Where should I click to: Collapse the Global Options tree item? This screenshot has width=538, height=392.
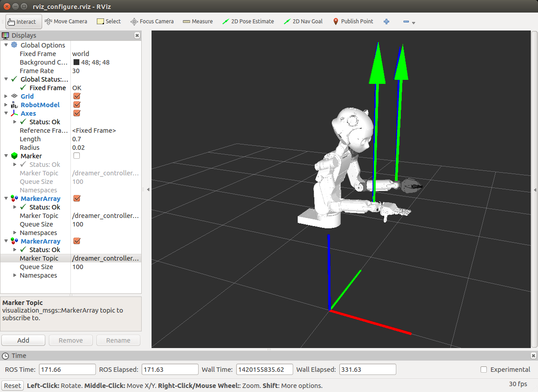point(6,45)
